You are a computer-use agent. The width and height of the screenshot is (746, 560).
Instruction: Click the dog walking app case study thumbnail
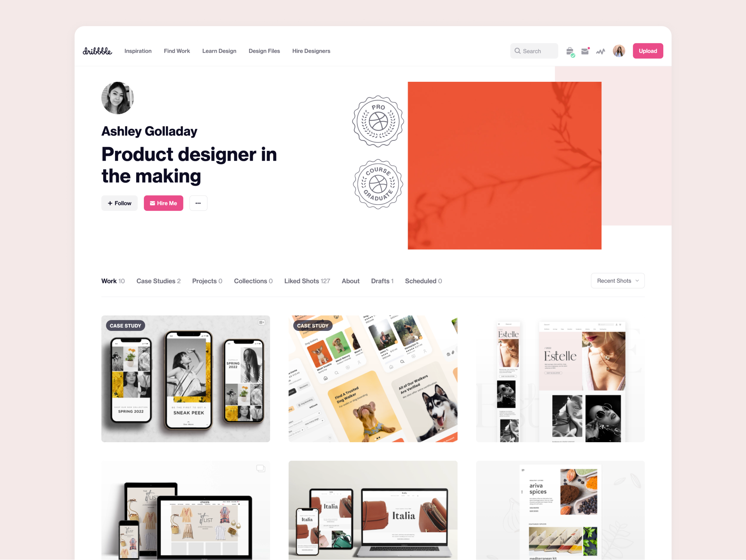373,379
